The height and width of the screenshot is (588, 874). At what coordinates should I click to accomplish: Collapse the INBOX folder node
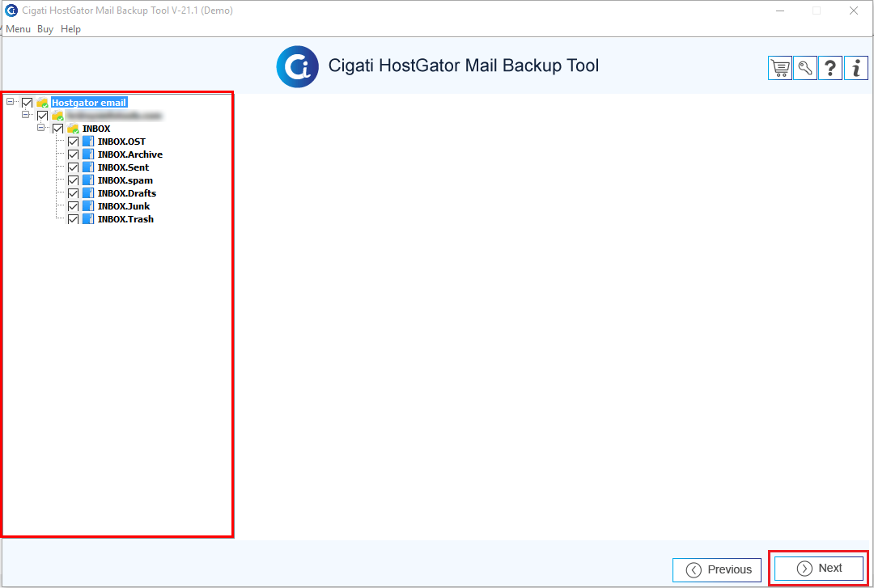[x=40, y=128]
